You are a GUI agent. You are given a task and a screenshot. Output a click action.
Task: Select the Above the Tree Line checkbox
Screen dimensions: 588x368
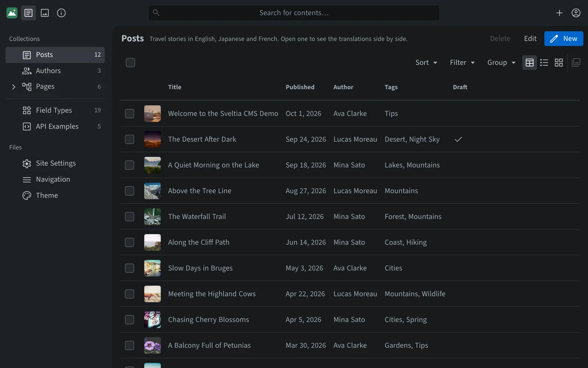tap(130, 191)
